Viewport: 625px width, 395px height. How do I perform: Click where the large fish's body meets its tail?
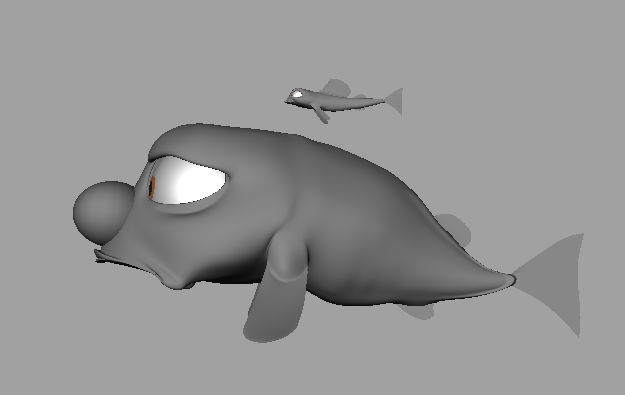point(506,278)
